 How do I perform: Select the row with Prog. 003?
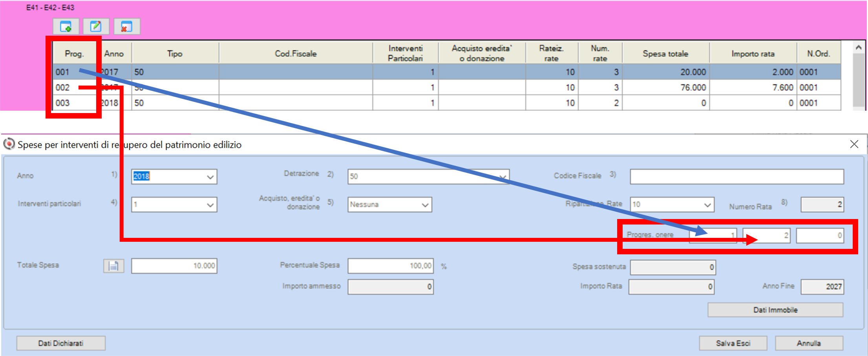coord(447,103)
